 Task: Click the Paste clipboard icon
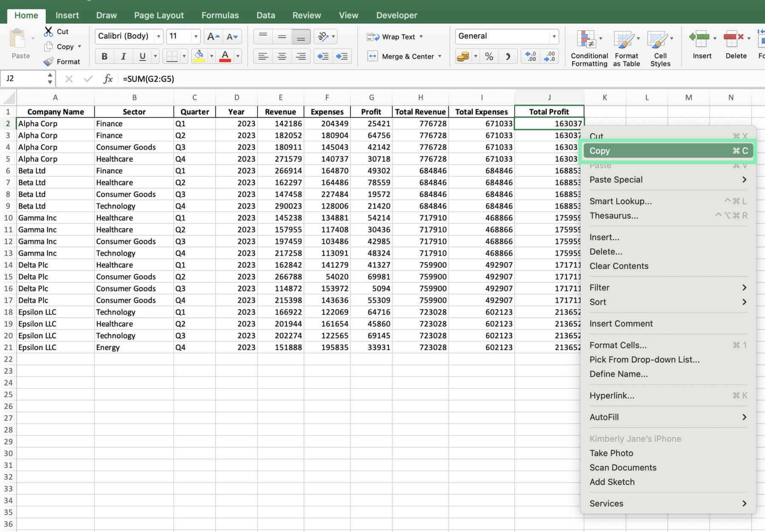18,39
